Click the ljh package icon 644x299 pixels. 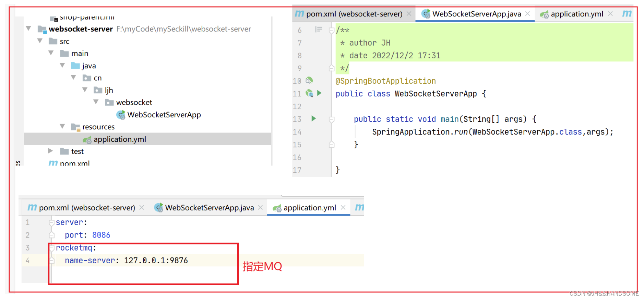[x=98, y=90]
